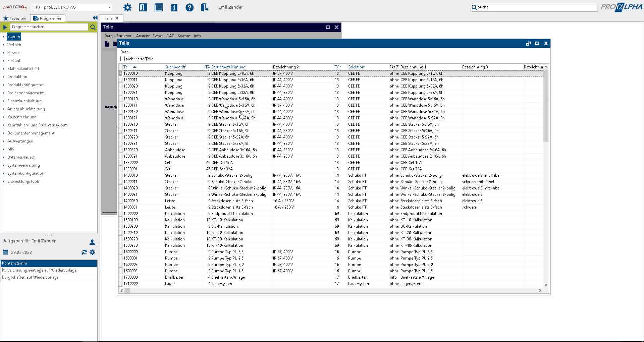Click the green play arrow beside program search

point(5,27)
